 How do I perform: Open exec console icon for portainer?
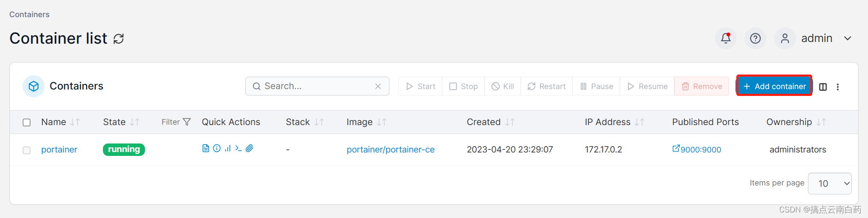238,148
